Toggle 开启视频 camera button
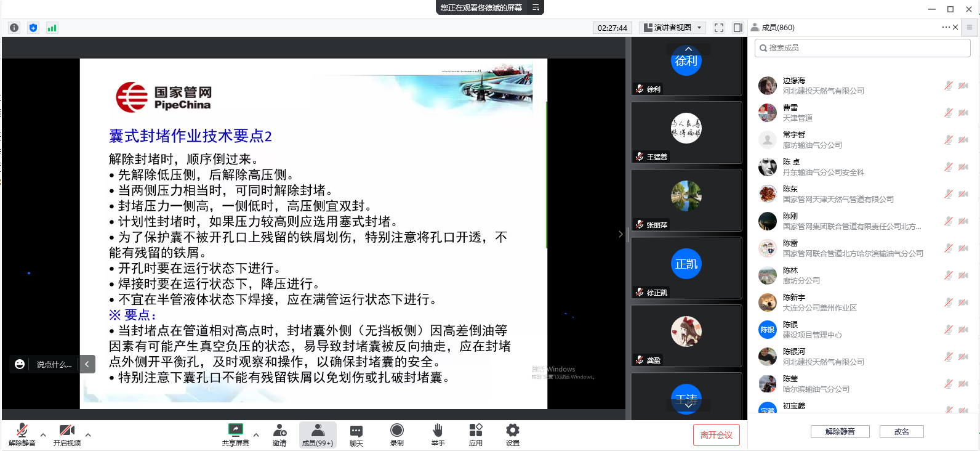Image resolution: width=980 pixels, height=451 pixels. click(66, 430)
